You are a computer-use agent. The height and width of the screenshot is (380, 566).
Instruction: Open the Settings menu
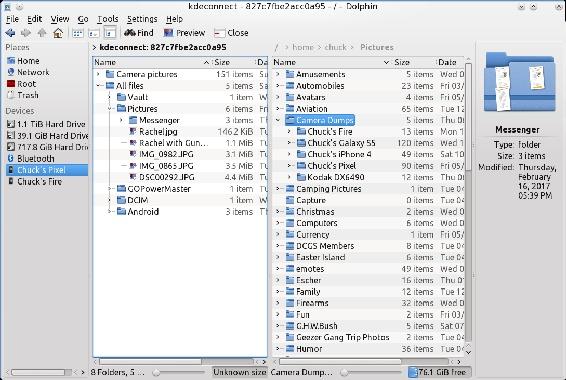point(142,19)
